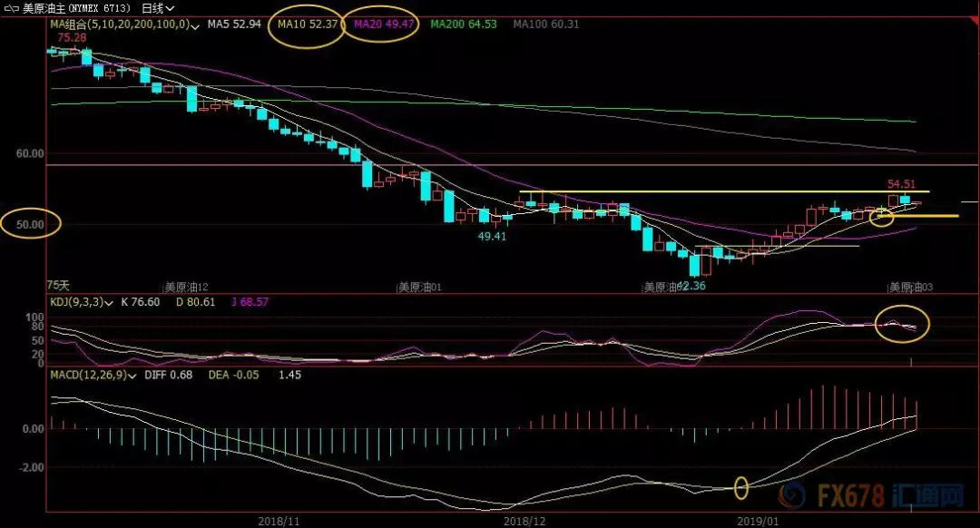Click the 50.00 price axis label
This screenshot has width=980, height=528.
30,224
